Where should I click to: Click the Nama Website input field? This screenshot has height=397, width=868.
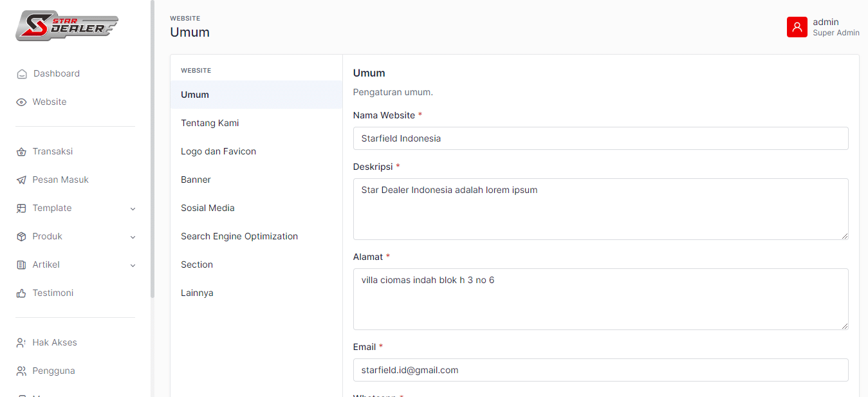tap(600, 138)
